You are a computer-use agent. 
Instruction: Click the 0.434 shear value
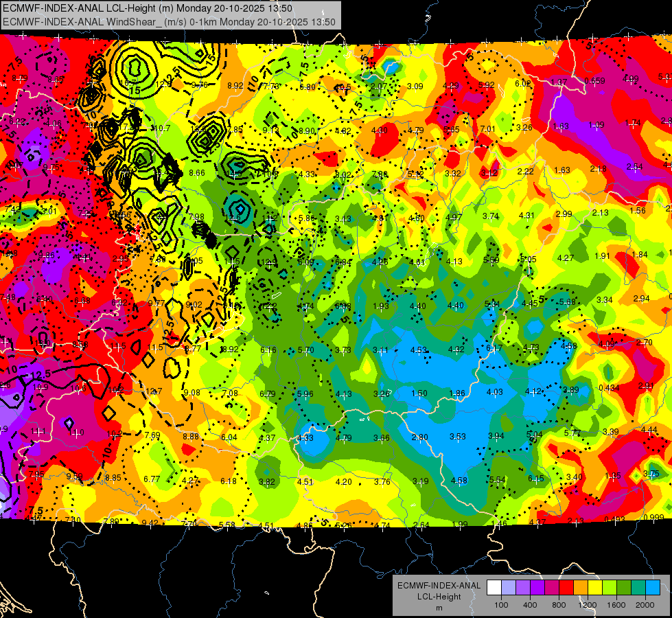coord(609,388)
